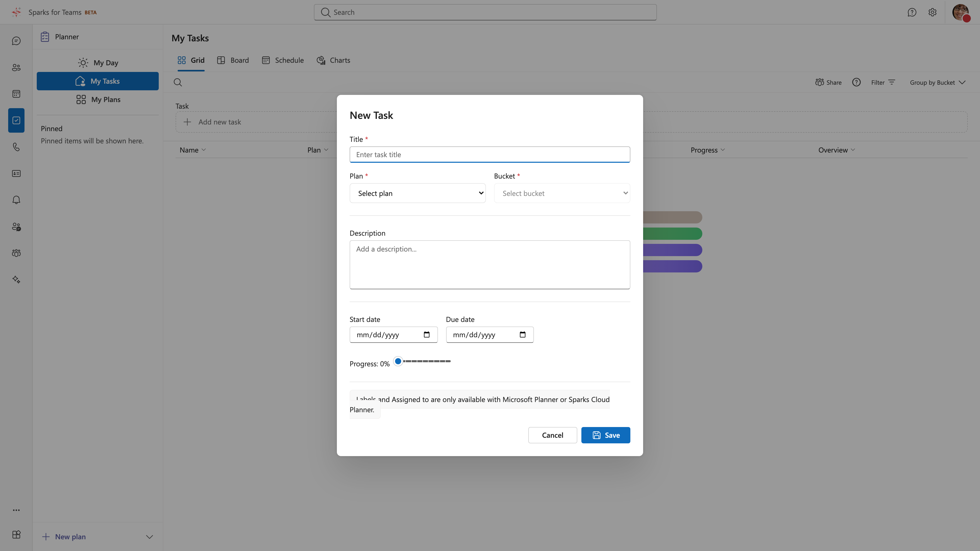Click the Description text area
Viewport: 980px width, 551px height.
(490, 265)
